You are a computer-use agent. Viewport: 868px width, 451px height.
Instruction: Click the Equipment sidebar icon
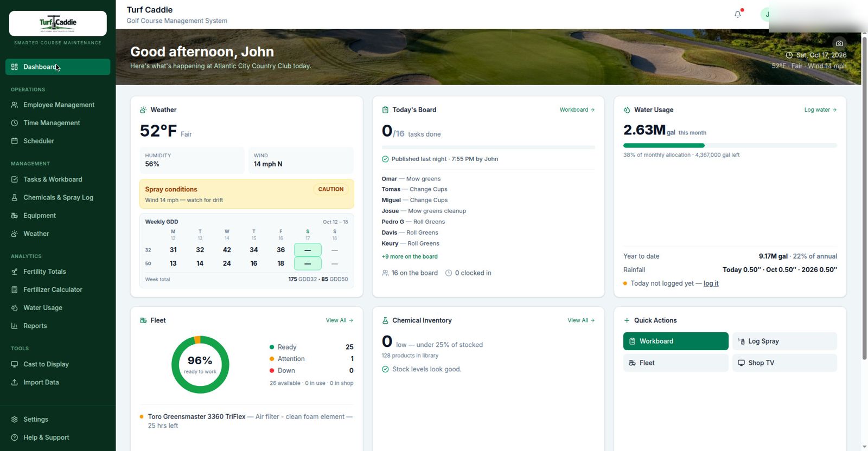click(15, 216)
